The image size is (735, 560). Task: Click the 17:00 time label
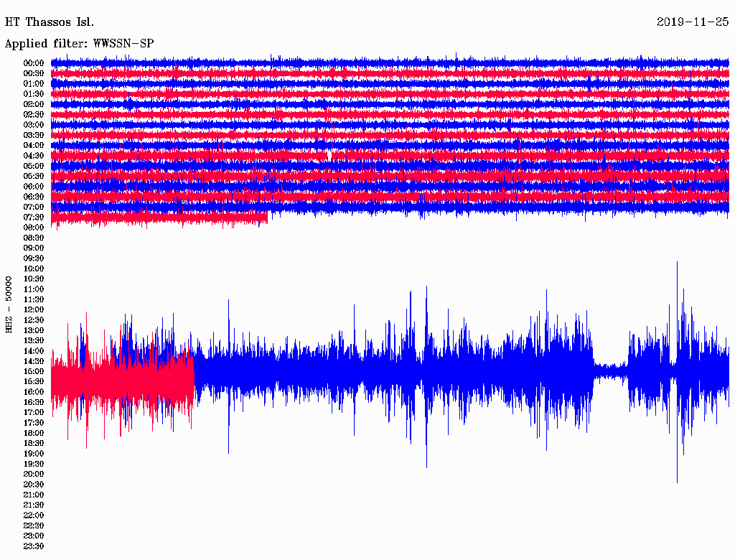pos(34,412)
